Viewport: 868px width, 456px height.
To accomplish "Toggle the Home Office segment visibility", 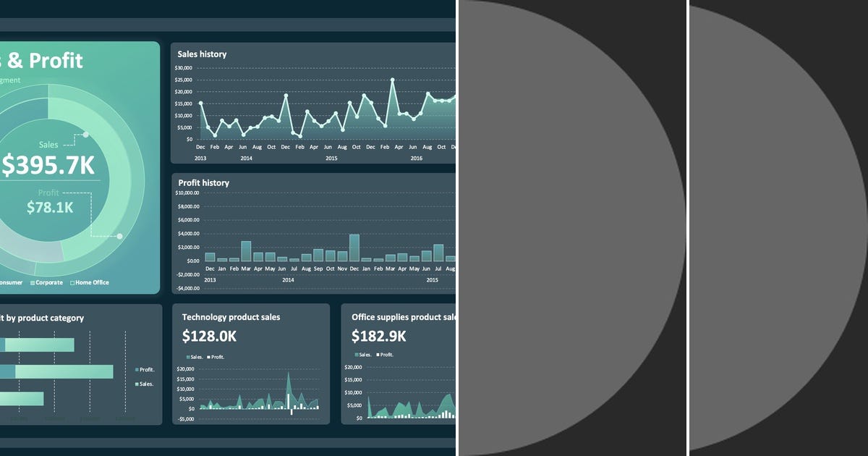I will 72,282.
